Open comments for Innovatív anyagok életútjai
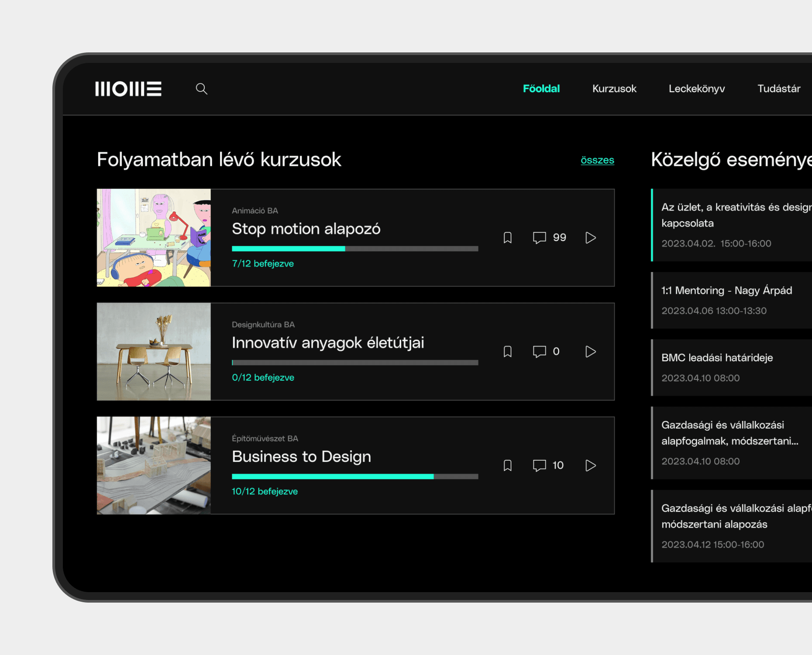Screen dimensions: 812x655 point(540,352)
